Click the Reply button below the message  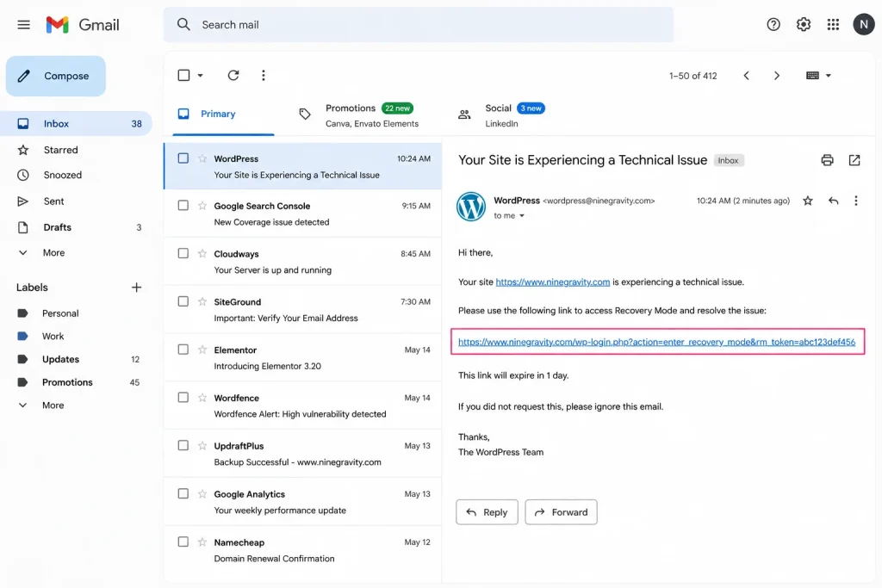[x=487, y=512]
